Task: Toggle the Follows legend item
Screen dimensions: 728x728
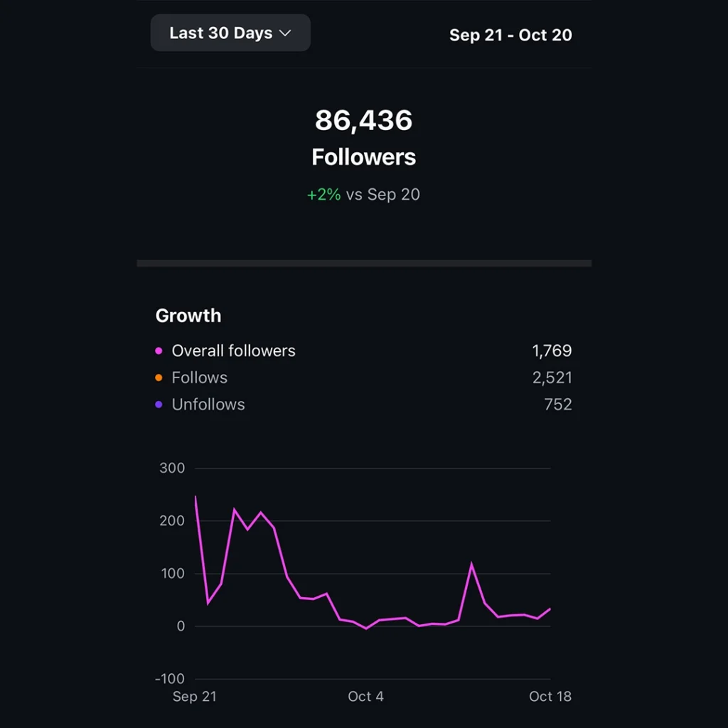Action: (199, 378)
